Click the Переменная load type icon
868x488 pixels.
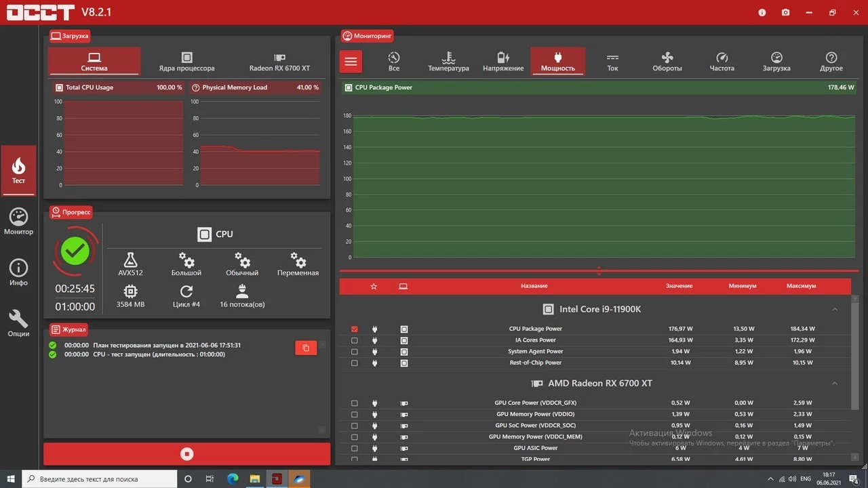coord(298,260)
